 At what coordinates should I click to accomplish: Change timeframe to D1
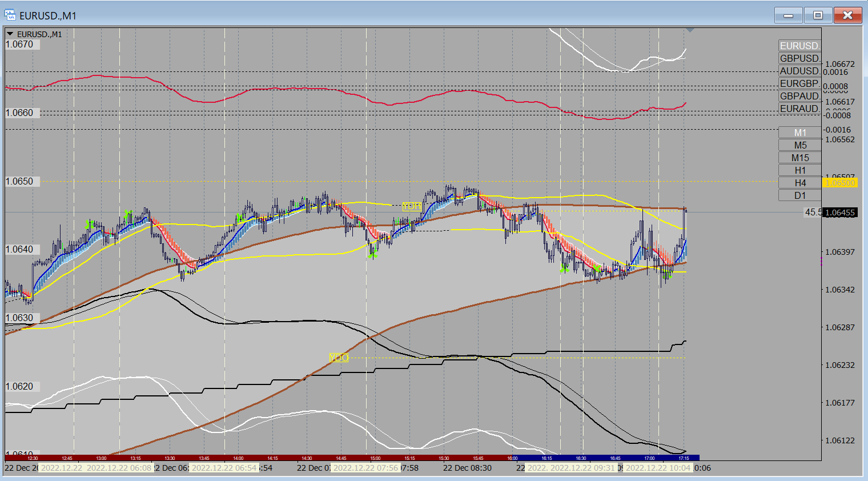799,195
